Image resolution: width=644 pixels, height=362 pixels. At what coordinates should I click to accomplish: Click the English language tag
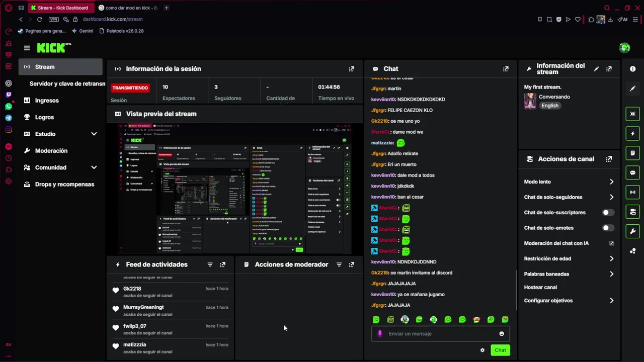click(x=550, y=106)
